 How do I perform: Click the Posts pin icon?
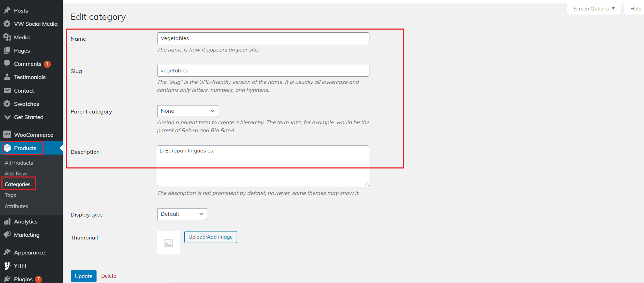7,10
